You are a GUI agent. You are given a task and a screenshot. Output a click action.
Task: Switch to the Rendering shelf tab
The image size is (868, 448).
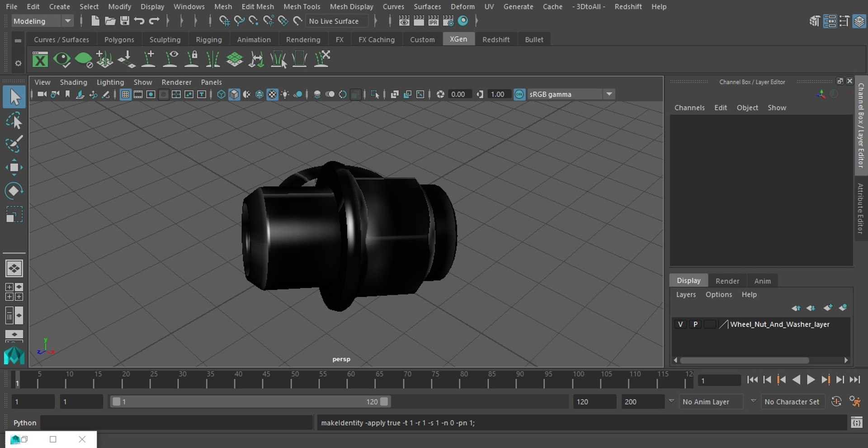[x=303, y=39]
